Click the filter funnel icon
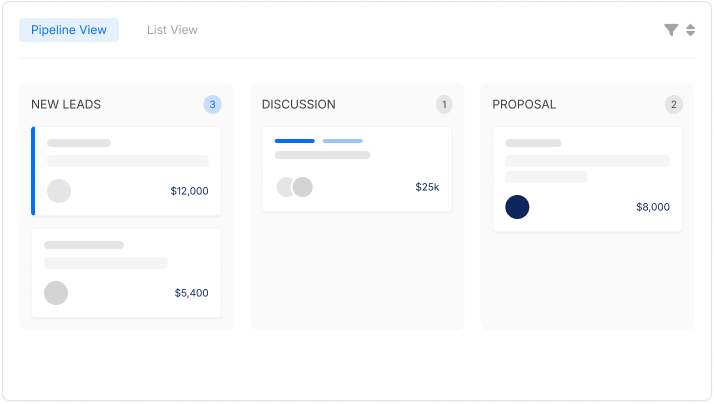714x404 pixels. pyautogui.click(x=671, y=30)
